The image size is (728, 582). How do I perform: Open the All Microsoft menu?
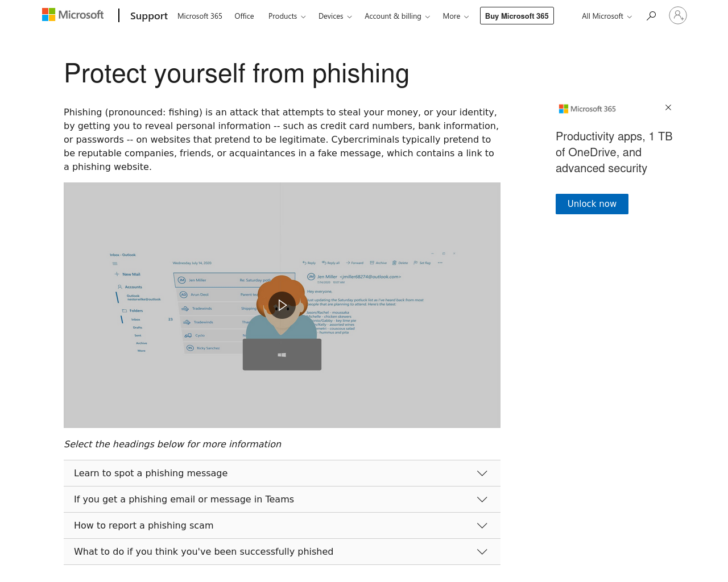click(x=607, y=16)
